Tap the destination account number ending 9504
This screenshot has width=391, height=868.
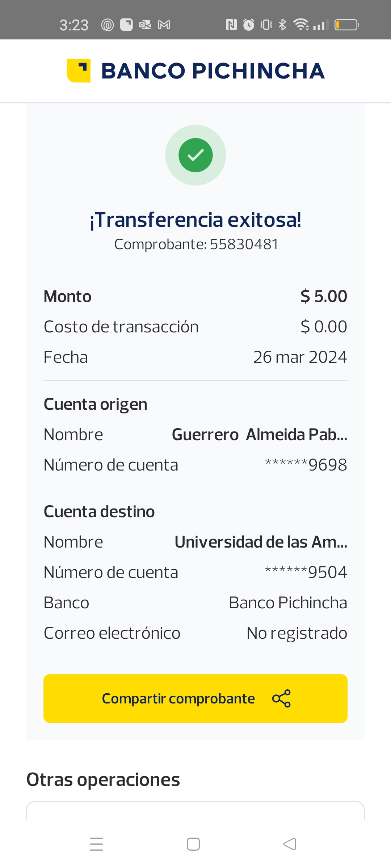306,573
